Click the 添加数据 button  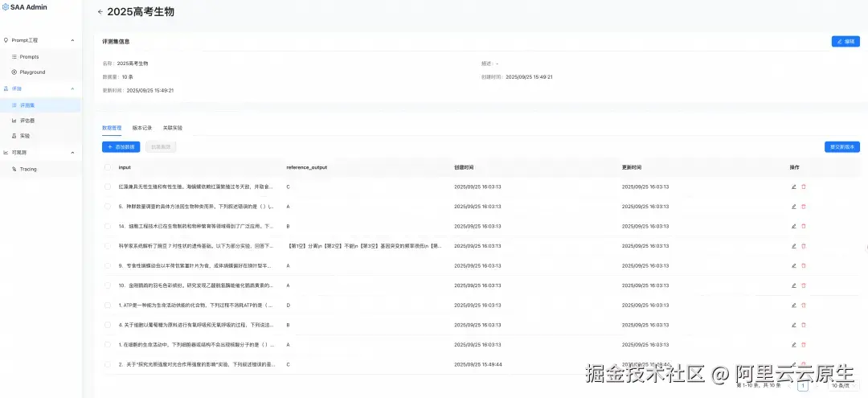(x=121, y=146)
